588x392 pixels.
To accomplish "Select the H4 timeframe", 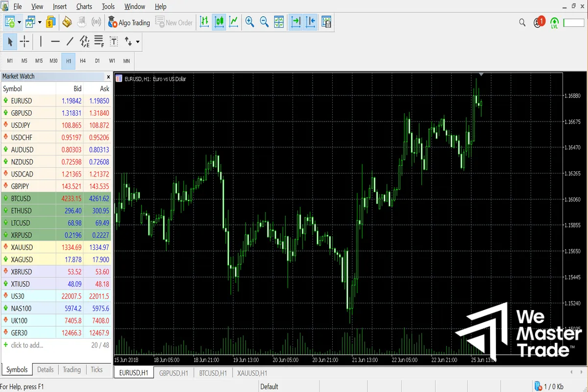I will point(83,61).
